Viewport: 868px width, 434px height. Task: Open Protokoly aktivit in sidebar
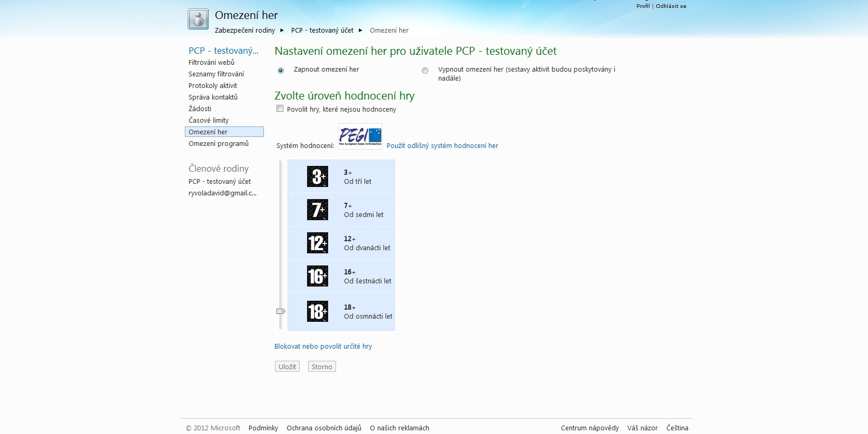[213, 85]
